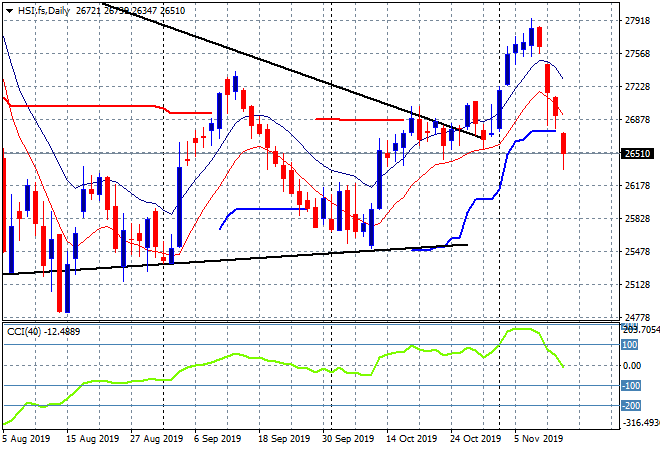
Task: Click the 6 Sep 2019 date label
Action: tap(218, 439)
